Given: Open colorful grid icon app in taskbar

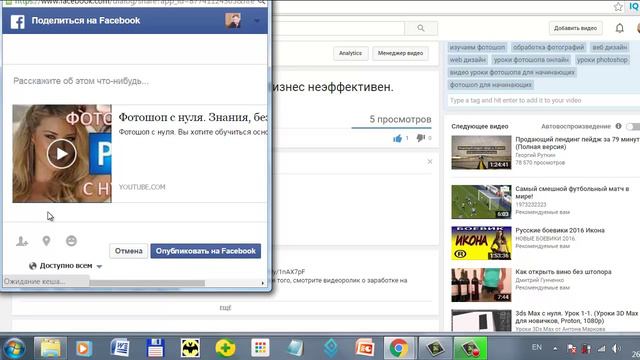Looking at the screenshot, I should coord(260,348).
